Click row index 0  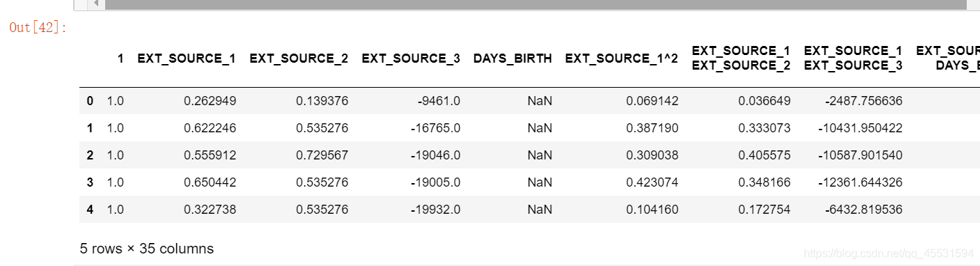pyautogui.click(x=90, y=101)
